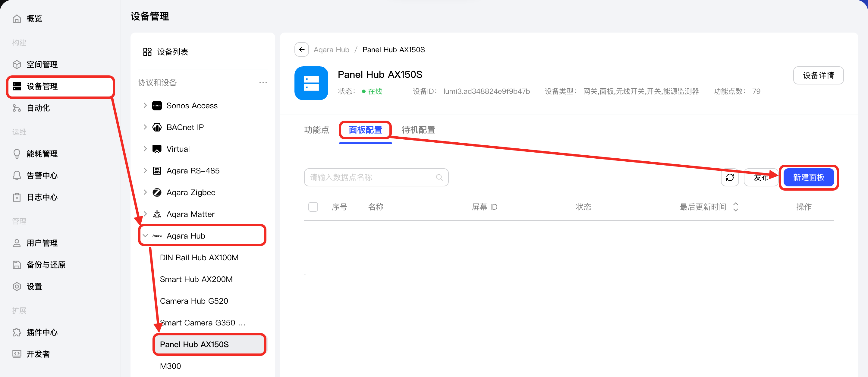Image resolution: width=868 pixels, height=377 pixels.
Task: Select Smart Hub AX200M in device tree
Action: click(x=196, y=279)
